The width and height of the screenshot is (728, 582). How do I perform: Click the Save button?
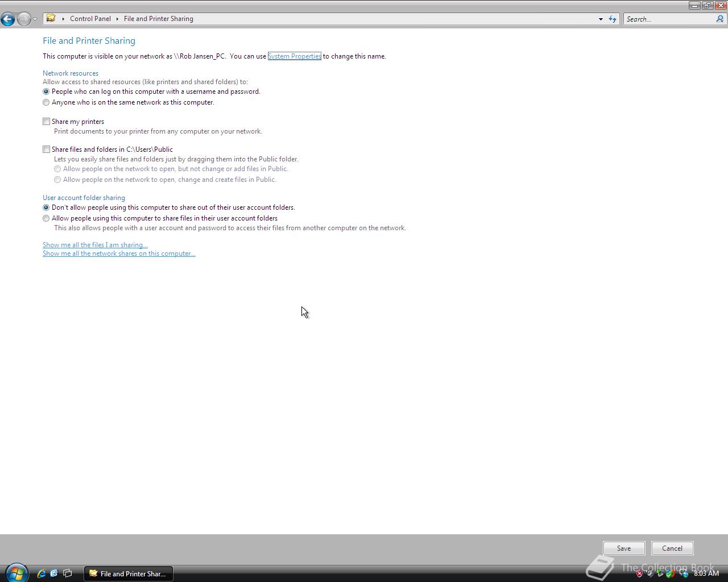point(624,548)
